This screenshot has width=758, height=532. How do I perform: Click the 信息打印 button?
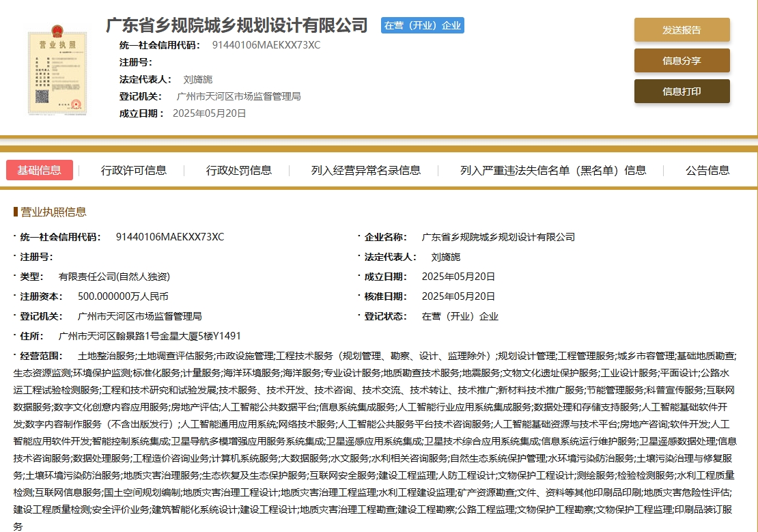[x=682, y=91]
